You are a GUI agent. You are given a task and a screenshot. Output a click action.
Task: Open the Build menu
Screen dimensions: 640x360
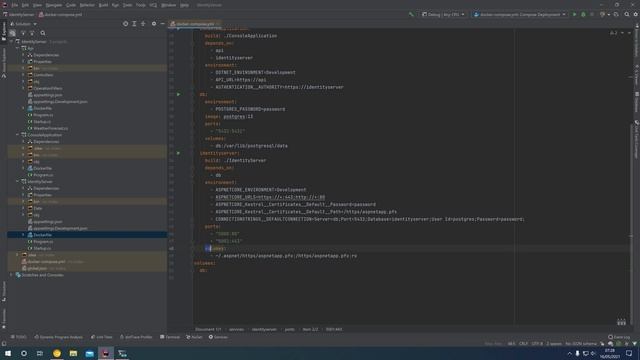103,5
